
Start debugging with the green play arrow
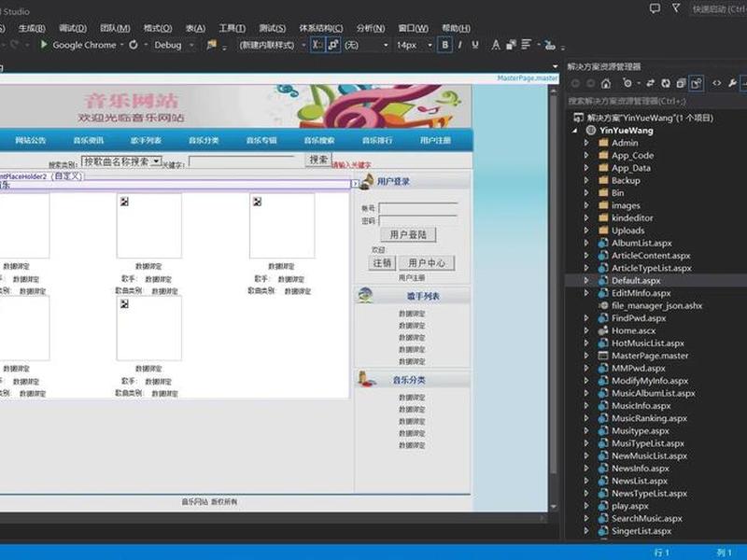pyautogui.click(x=44, y=45)
